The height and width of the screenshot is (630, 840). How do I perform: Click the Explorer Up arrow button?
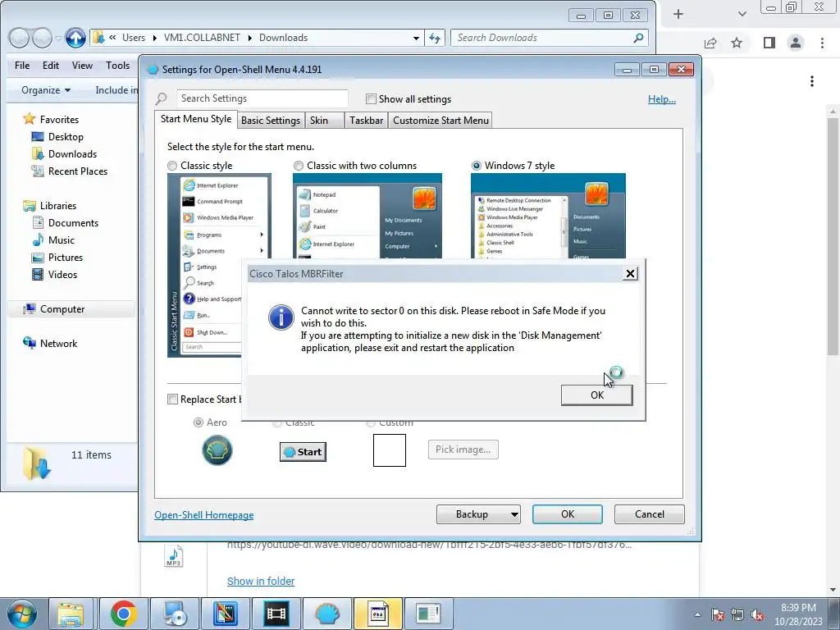point(75,38)
